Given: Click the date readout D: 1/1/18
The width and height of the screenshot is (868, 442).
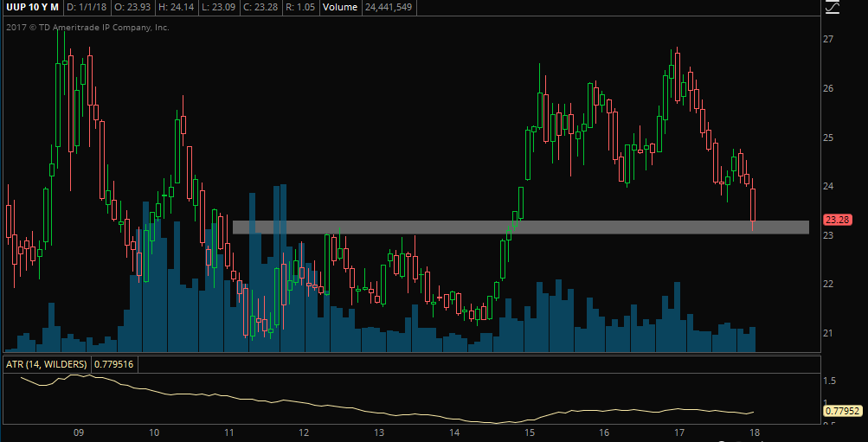Looking at the screenshot, I should 86,7.
